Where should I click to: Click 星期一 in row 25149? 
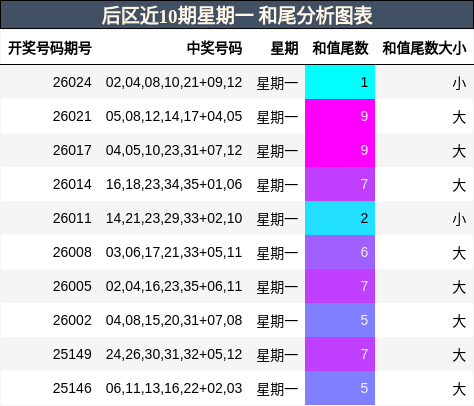point(277,355)
